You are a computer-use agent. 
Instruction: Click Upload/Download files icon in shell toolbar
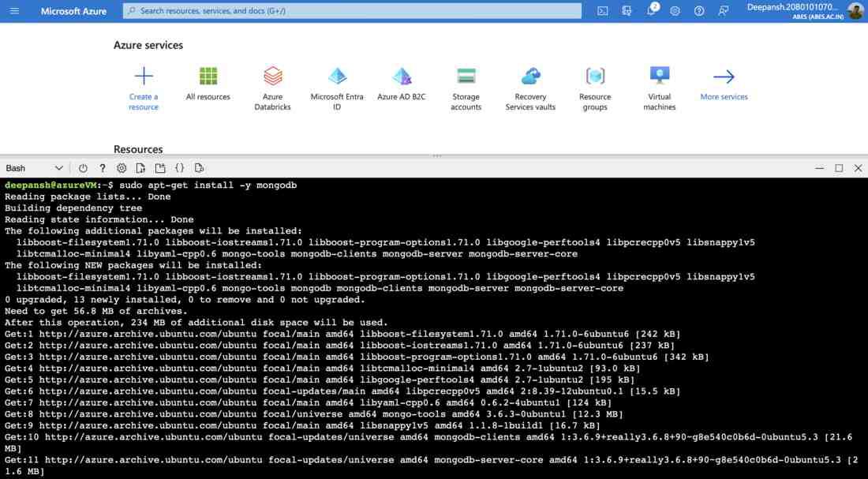tap(140, 168)
